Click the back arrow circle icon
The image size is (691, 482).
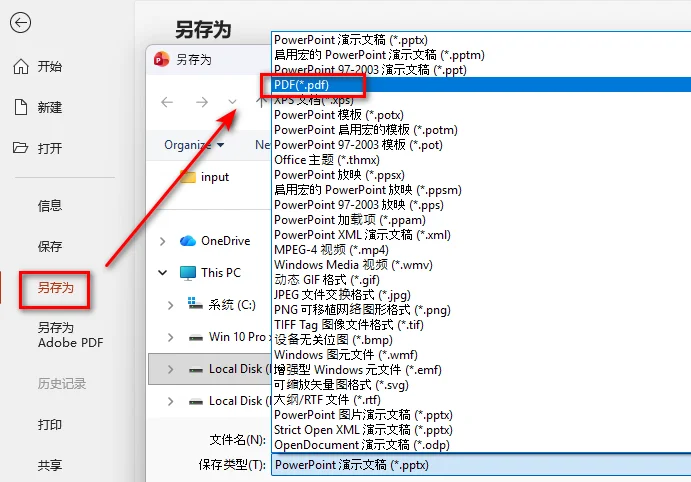pyautogui.click(x=20, y=22)
